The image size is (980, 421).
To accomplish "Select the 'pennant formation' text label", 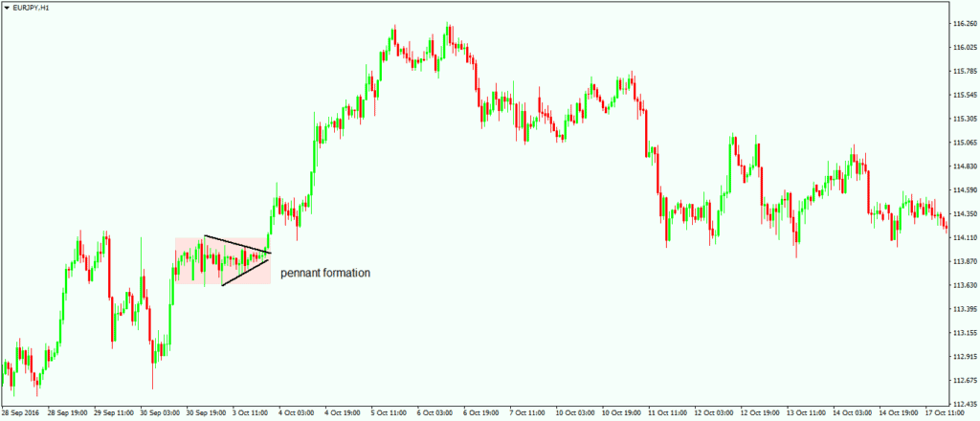I will (325, 273).
